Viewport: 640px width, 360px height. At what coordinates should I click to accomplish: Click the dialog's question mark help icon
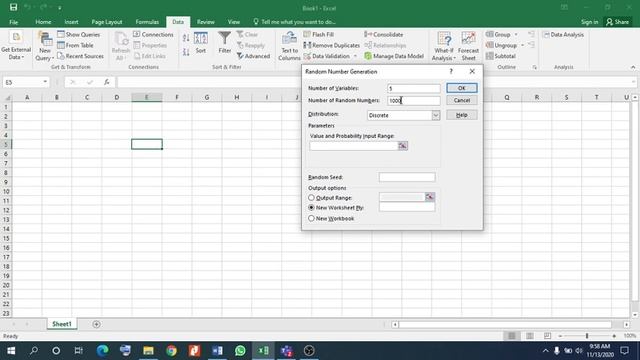pyautogui.click(x=451, y=71)
